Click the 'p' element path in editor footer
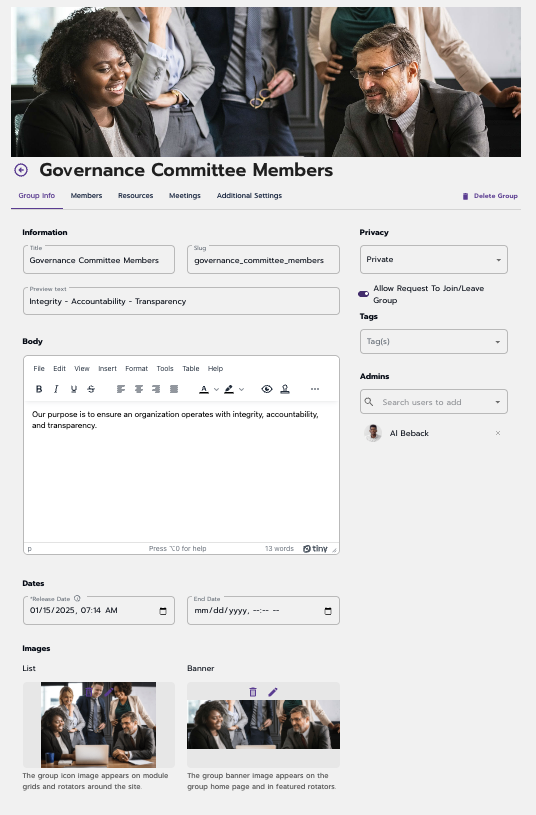Screen dimensions: 536x815 30,548
